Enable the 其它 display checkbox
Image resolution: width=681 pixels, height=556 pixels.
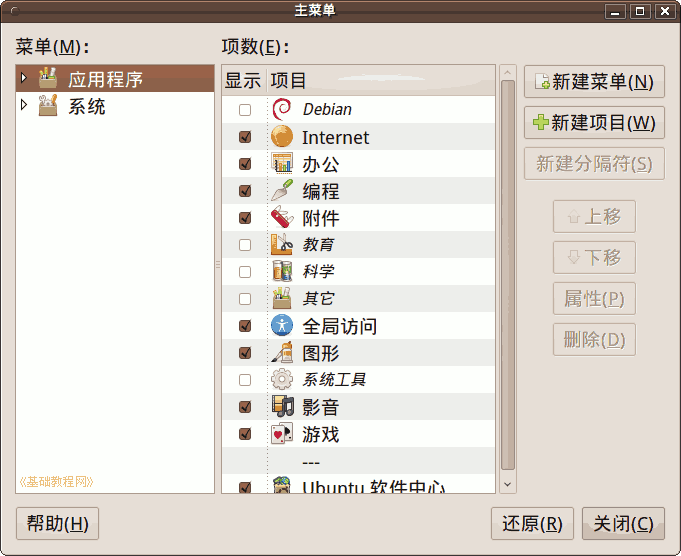pyautogui.click(x=245, y=298)
